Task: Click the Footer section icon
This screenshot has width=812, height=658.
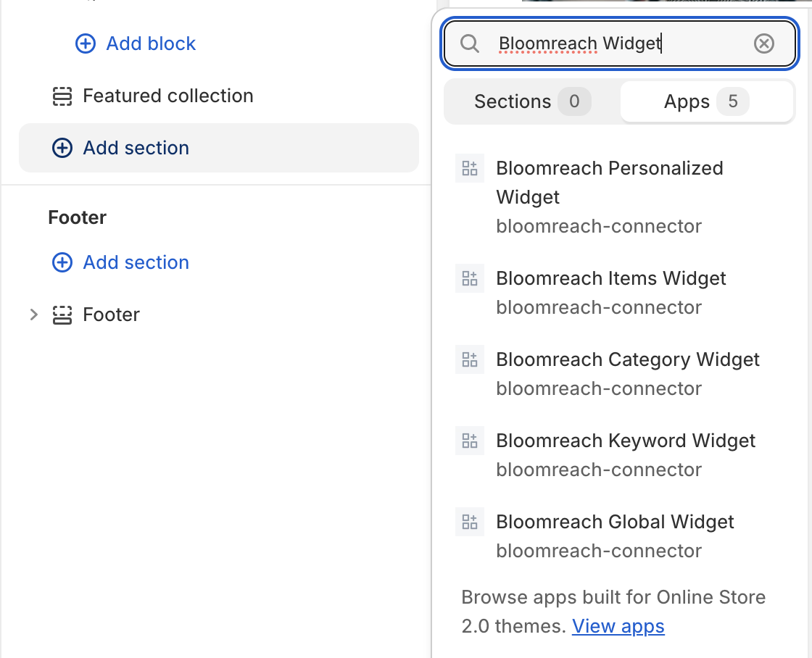Action: click(x=62, y=315)
